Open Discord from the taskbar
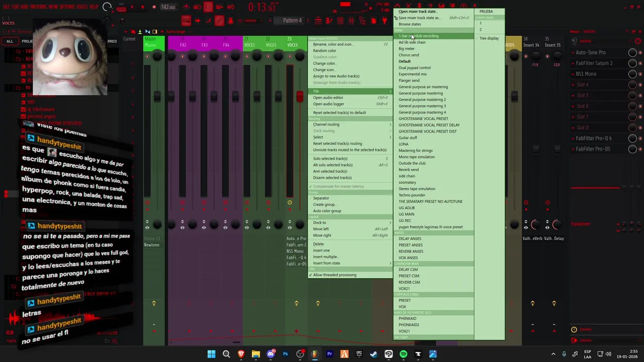The image size is (644, 362). (x=271, y=354)
